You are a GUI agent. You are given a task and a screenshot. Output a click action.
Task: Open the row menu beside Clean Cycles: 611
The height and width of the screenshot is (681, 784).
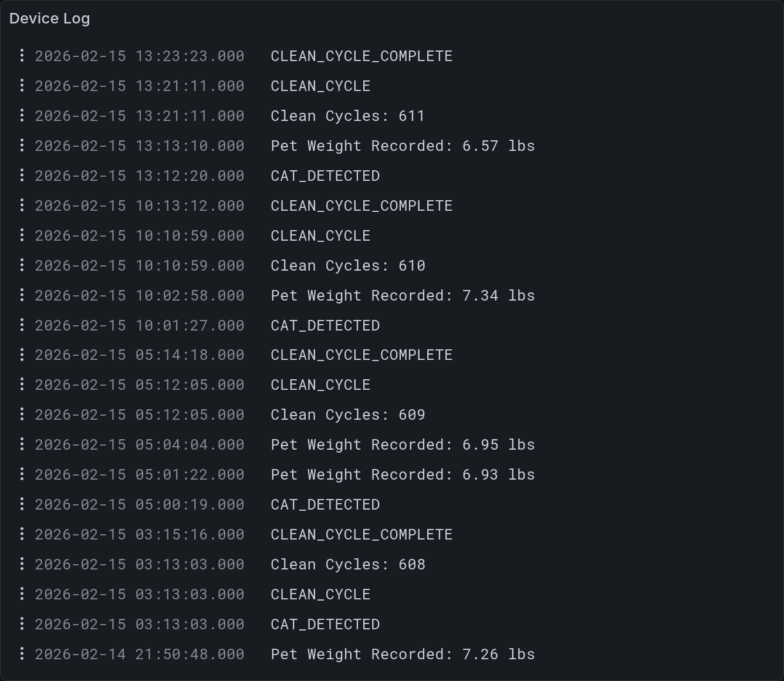[22, 116]
